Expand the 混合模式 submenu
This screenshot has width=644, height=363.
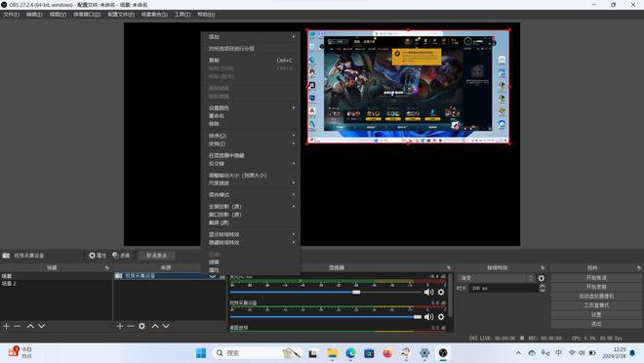[x=251, y=194]
